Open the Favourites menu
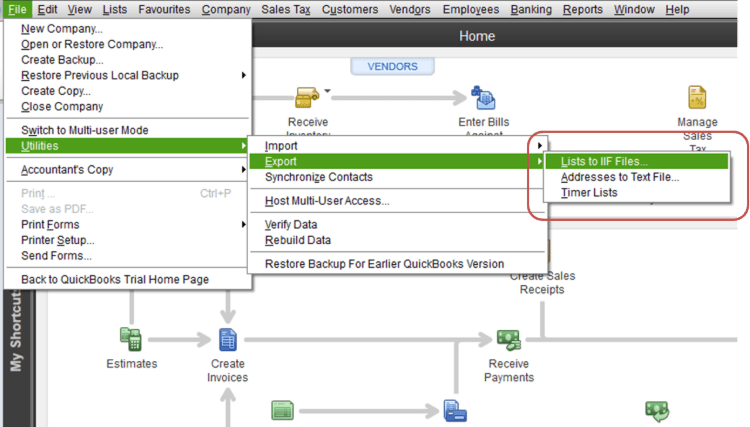 click(x=164, y=9)
